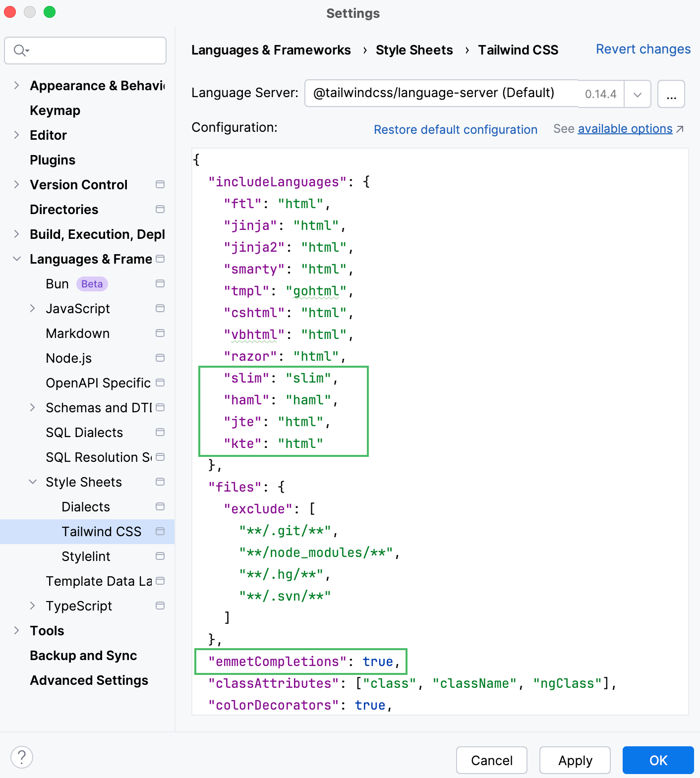Select Stylelint in the settings tree
The width and height of the screenshot is (700, 778).
(86, 556)
